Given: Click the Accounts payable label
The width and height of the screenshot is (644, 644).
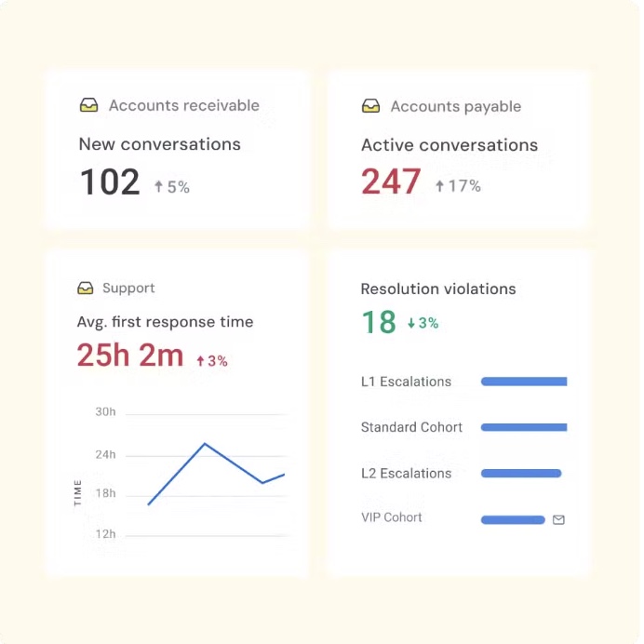Looking at the screenshot, I should click(456, 107).
